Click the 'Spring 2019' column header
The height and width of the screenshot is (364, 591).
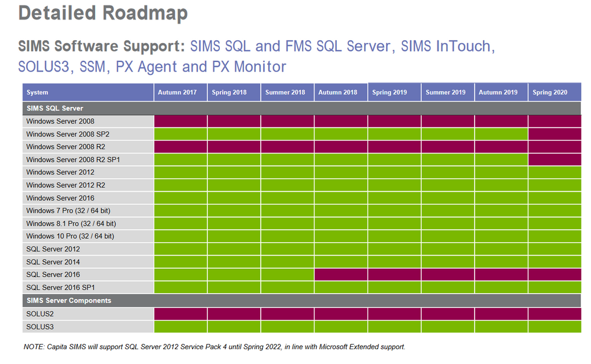coord(395,92)
